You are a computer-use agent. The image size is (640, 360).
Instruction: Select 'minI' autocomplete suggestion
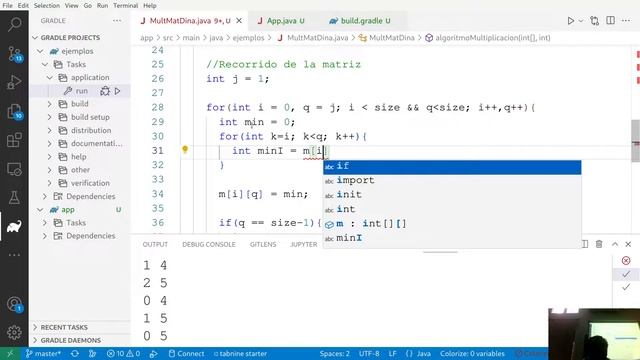click(452, 238)
